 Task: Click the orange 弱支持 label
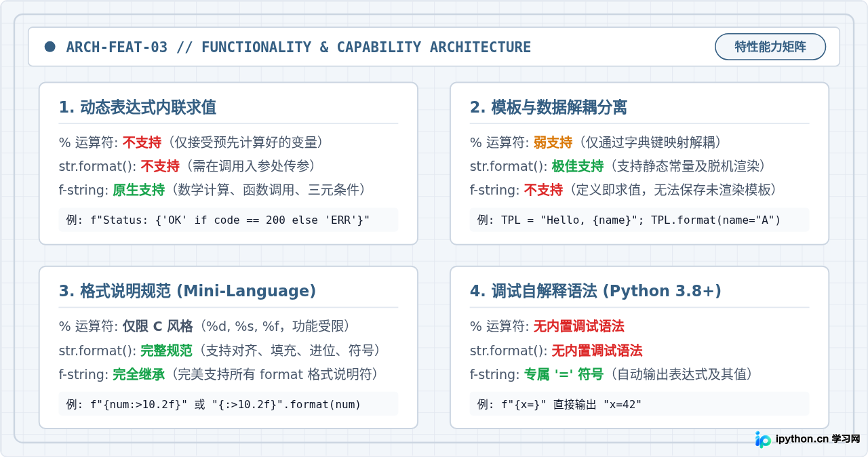click(553, 142)
